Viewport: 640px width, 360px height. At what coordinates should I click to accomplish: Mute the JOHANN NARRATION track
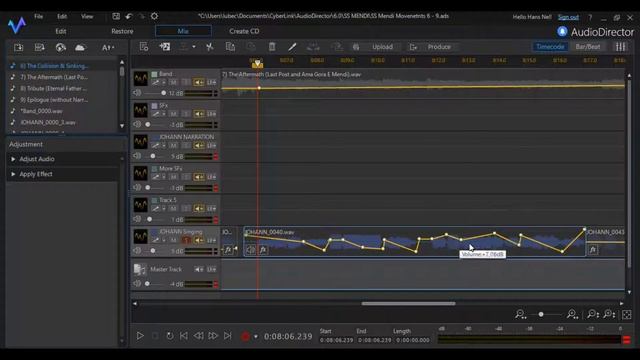(x=173, y=145)
